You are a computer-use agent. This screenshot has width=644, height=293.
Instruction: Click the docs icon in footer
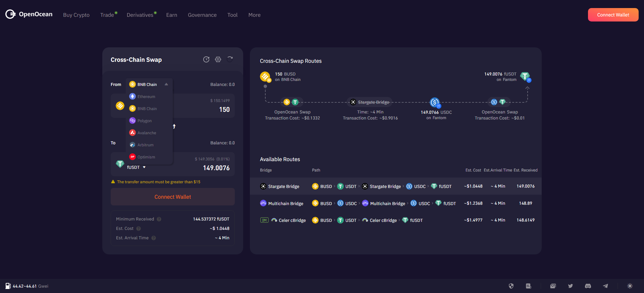[x=528, y=286]
